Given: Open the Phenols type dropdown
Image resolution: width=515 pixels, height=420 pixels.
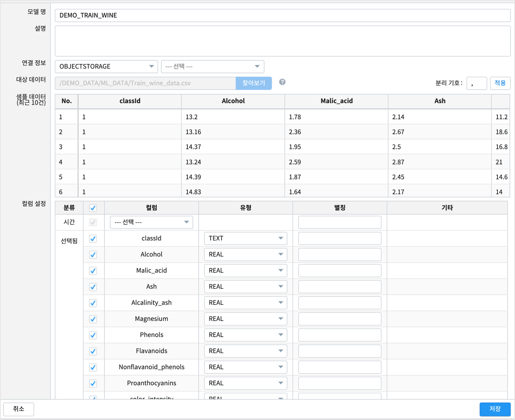Looking at the screenshot, I should click(x=245, y=335).
